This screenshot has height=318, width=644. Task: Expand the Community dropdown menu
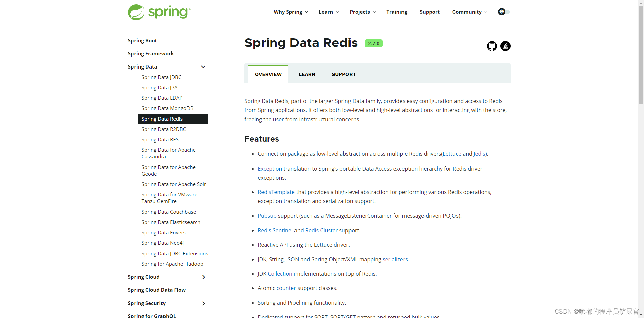pos(470,12)
